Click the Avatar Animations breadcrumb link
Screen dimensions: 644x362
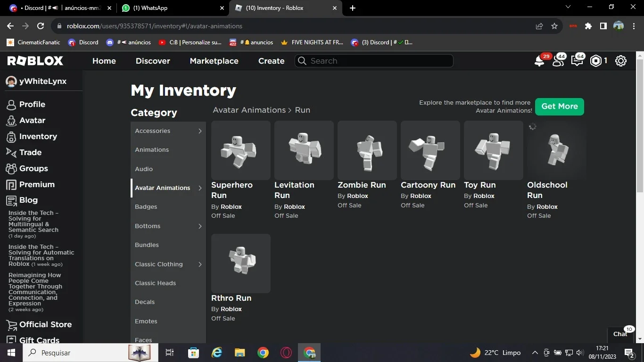(x=249, y=110)
